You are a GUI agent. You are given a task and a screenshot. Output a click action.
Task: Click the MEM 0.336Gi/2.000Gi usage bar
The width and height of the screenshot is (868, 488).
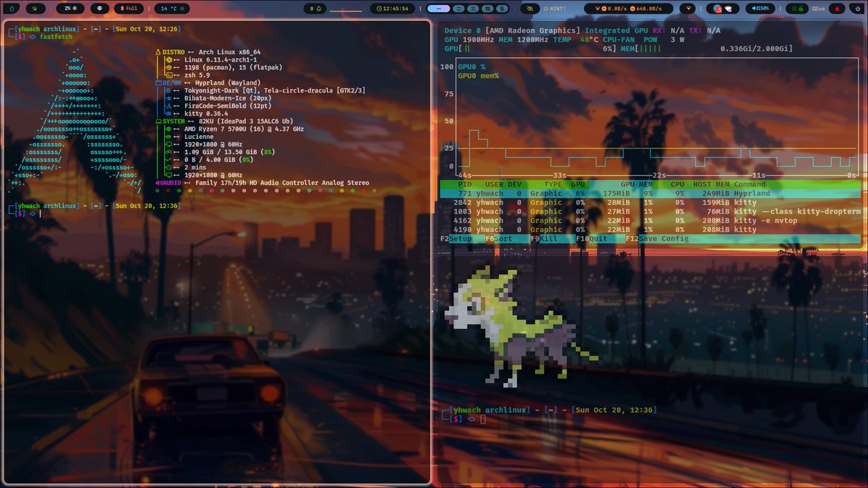(x=707, y=48)
